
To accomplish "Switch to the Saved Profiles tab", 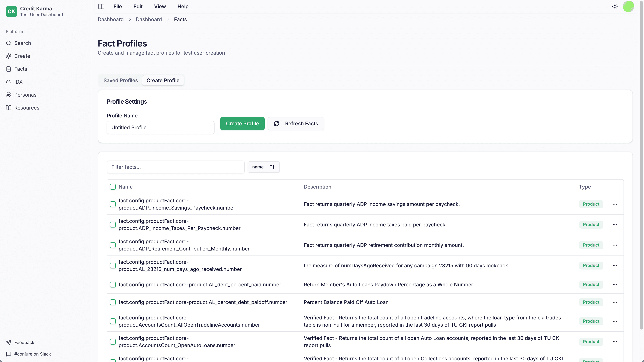I will (x=121, y=80).
